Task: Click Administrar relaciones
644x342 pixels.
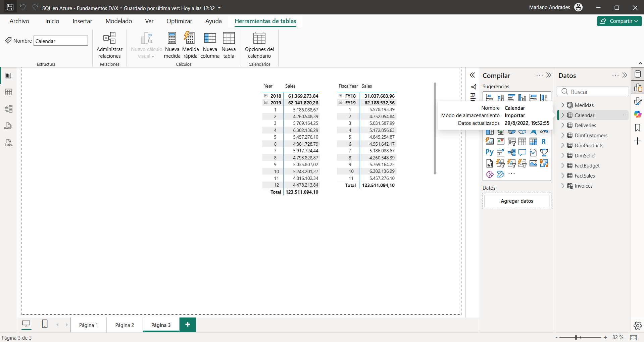Action: tap(109, 45)
